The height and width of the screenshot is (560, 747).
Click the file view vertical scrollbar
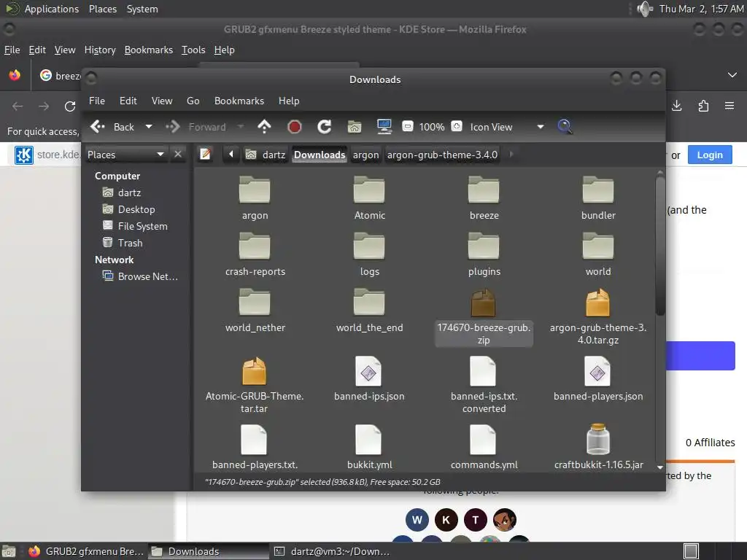coord(659,246)
